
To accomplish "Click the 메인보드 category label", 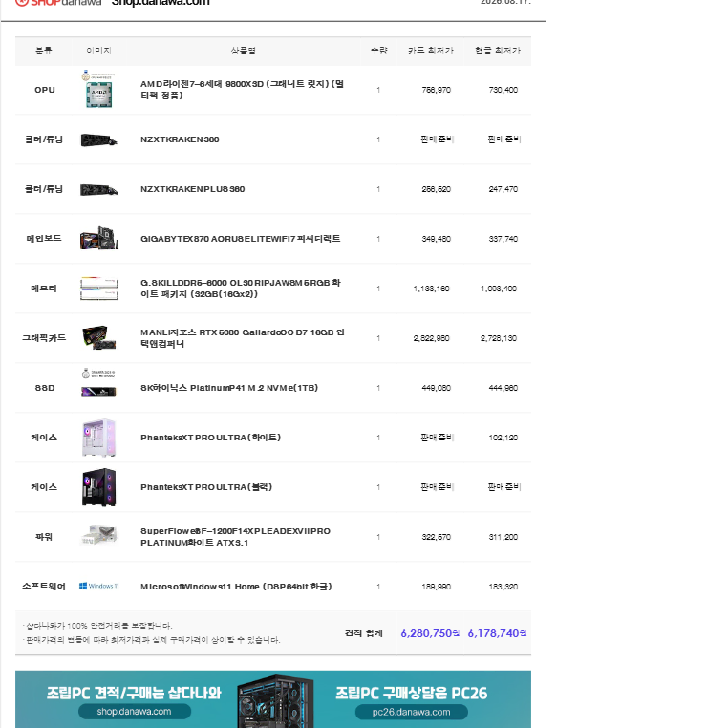I will tap(44, 239).
